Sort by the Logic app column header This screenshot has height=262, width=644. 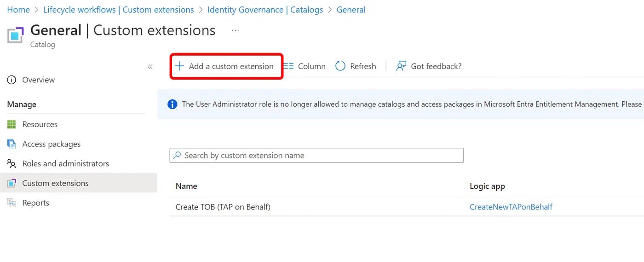coord(487,186)
